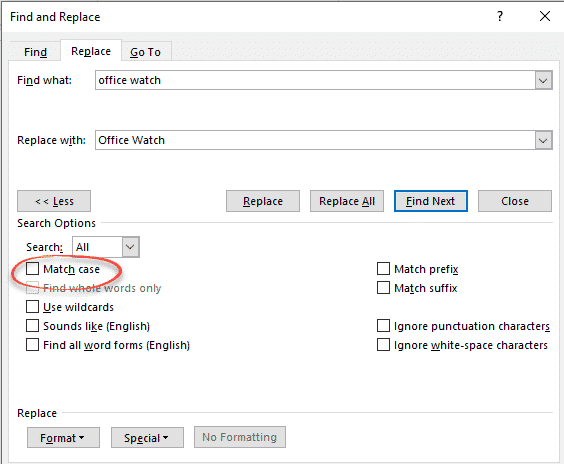
Task: Click the Replace All button
Action: 347,201
